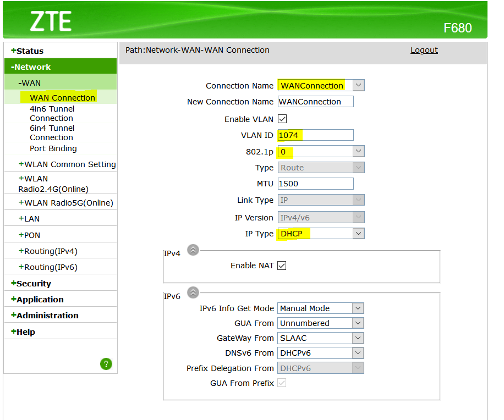Screen dimensions: 504x420
Task: Focus the VLAN ID input field
Action: (x=316, y=135)
